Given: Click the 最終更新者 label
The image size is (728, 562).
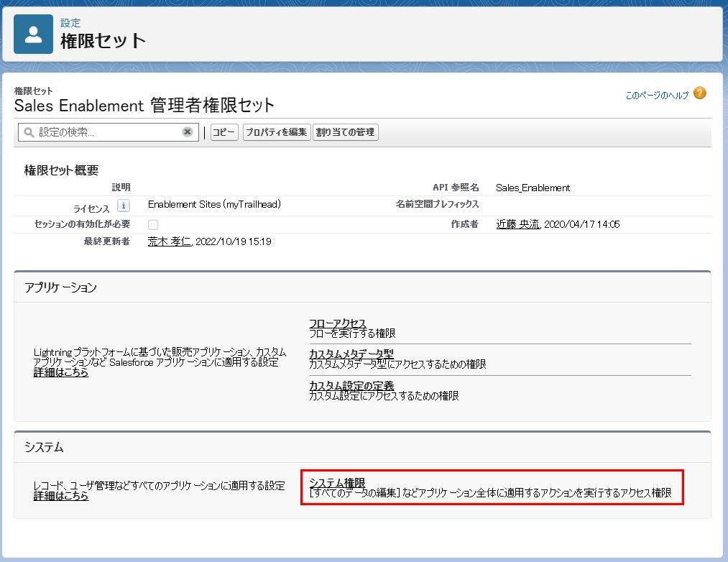Looking at the screenshot, I should pyautogui.click(x=107, y=241).
